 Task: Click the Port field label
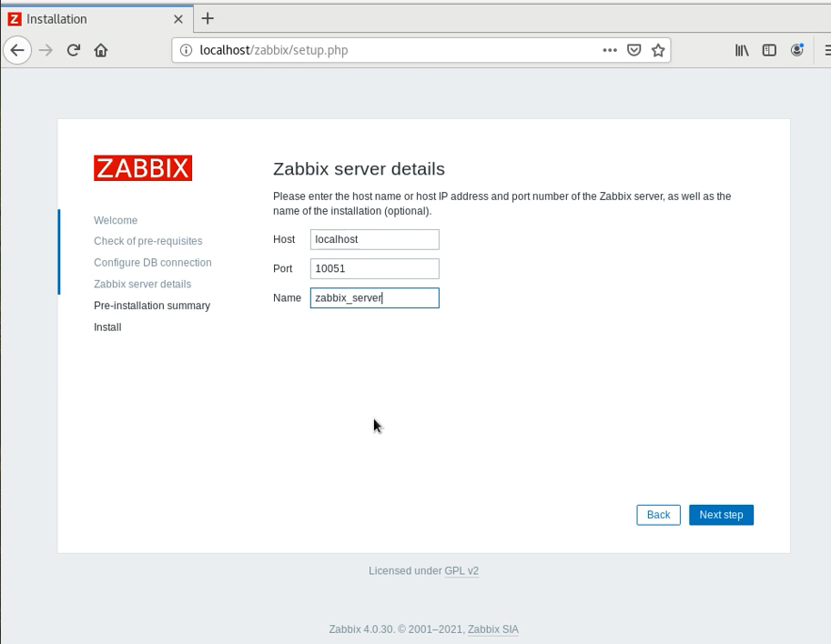282,268
